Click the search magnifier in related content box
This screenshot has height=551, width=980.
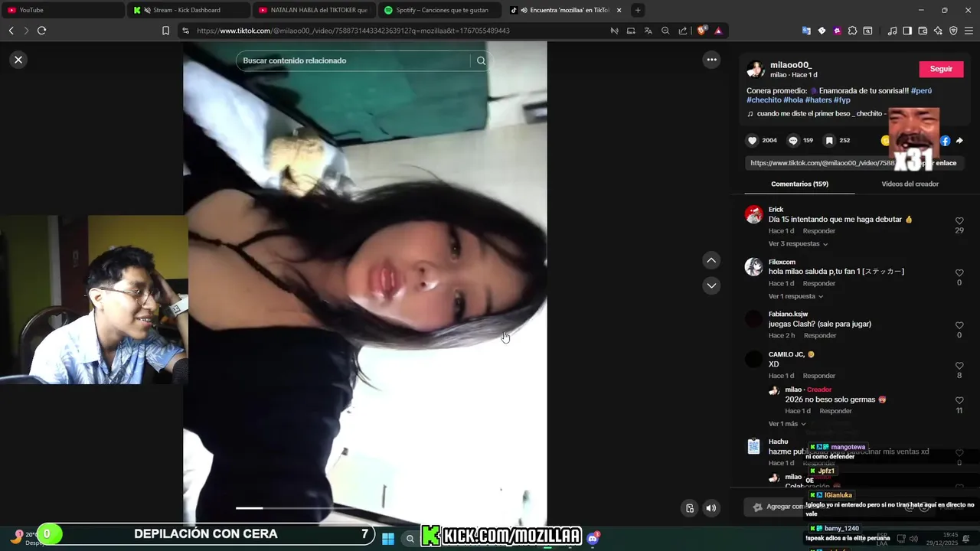coord(481,60)
